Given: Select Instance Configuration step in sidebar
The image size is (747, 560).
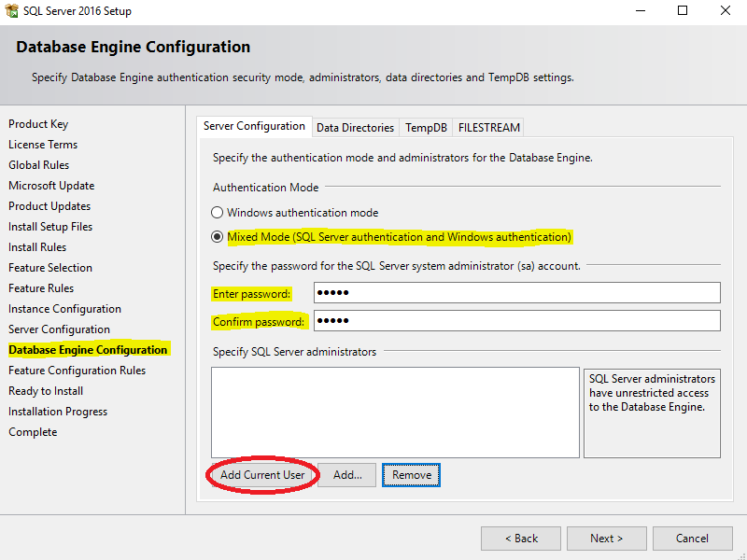Looking at the screenshot, I should pos(64,309).
